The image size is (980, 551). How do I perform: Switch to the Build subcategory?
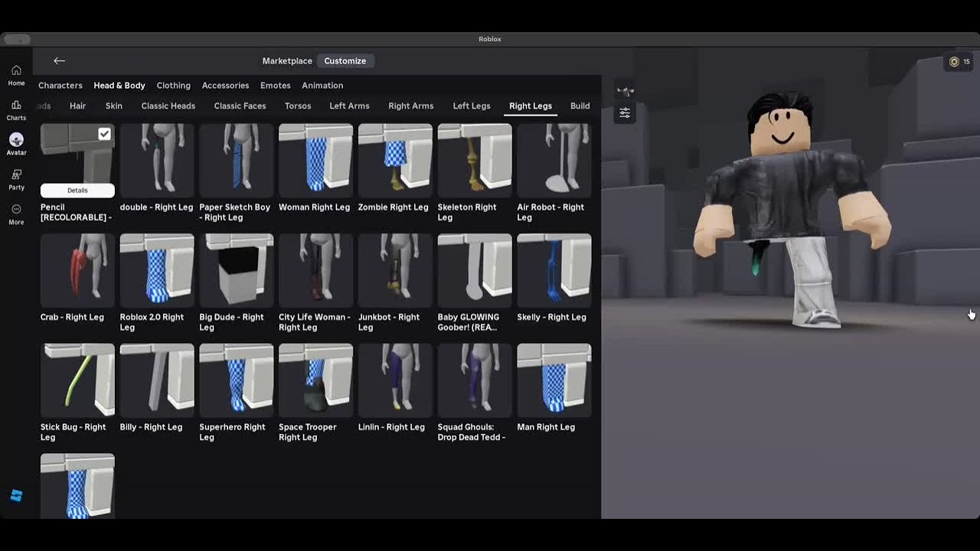(x=580, y=106)
